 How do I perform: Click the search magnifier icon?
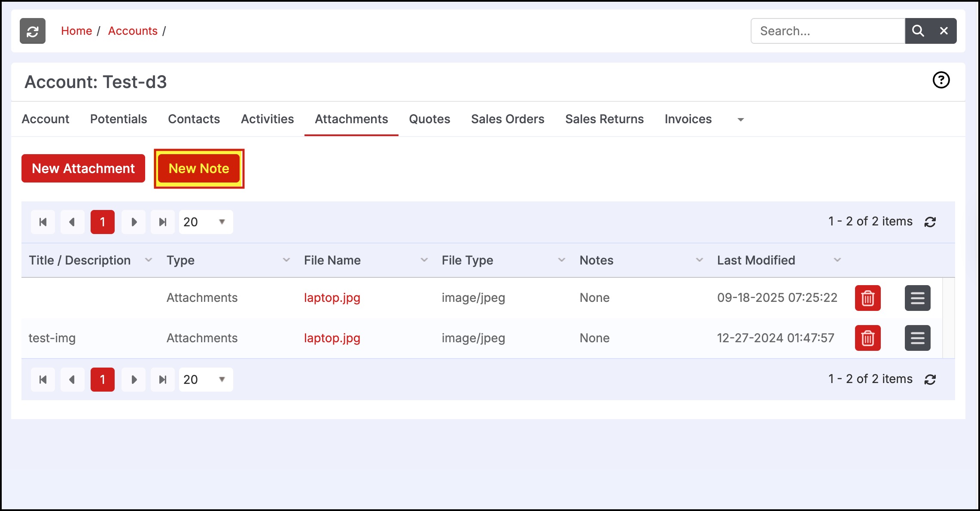918,31
